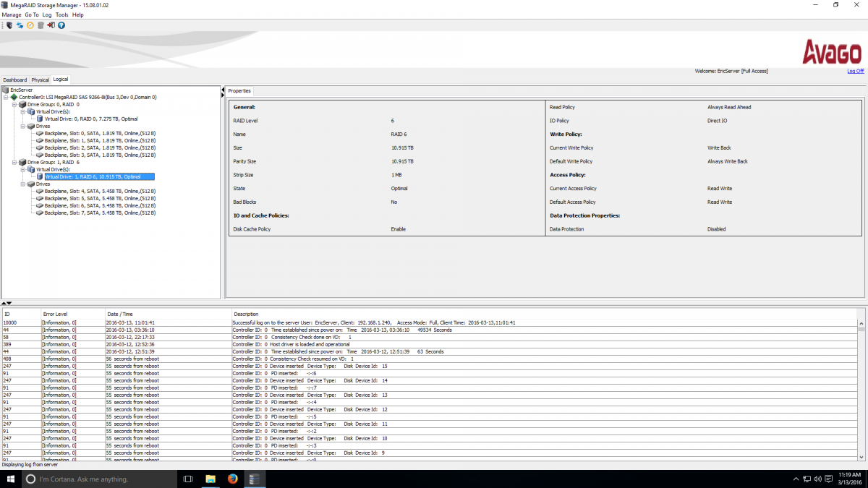Click the blue refresh arrows toolbar icon
The image size is (868, 488).
point(20,25)
